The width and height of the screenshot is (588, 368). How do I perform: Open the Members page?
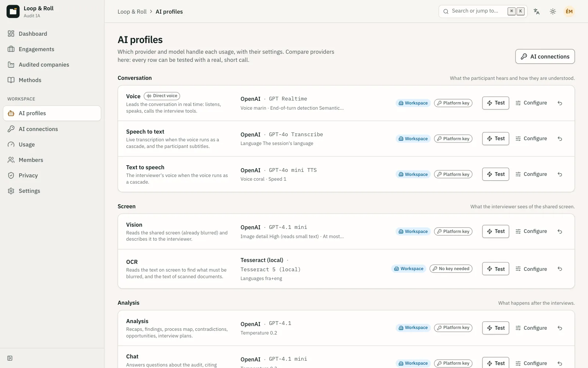click(x=52, y=160)
